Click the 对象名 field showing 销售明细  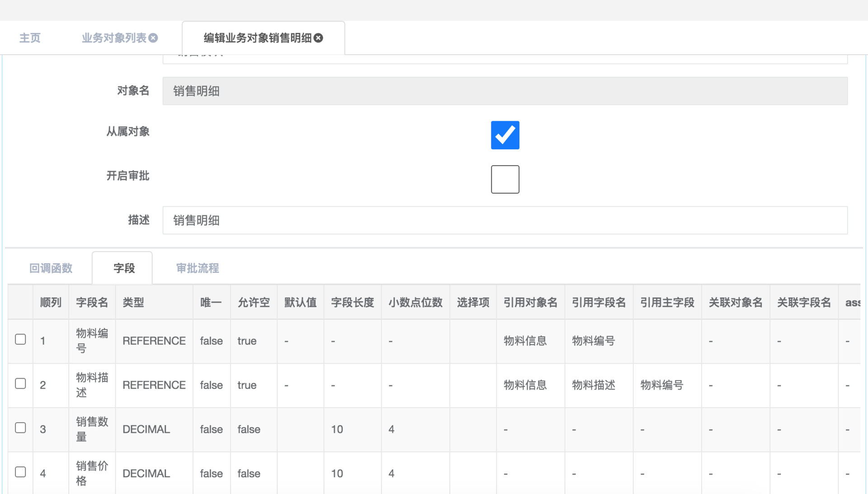point(505,91)
